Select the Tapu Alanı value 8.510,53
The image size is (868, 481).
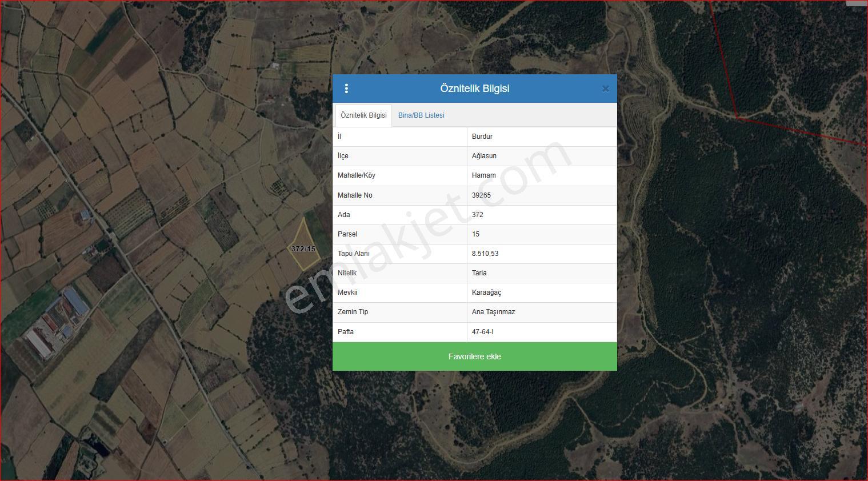tap(485, 254)
